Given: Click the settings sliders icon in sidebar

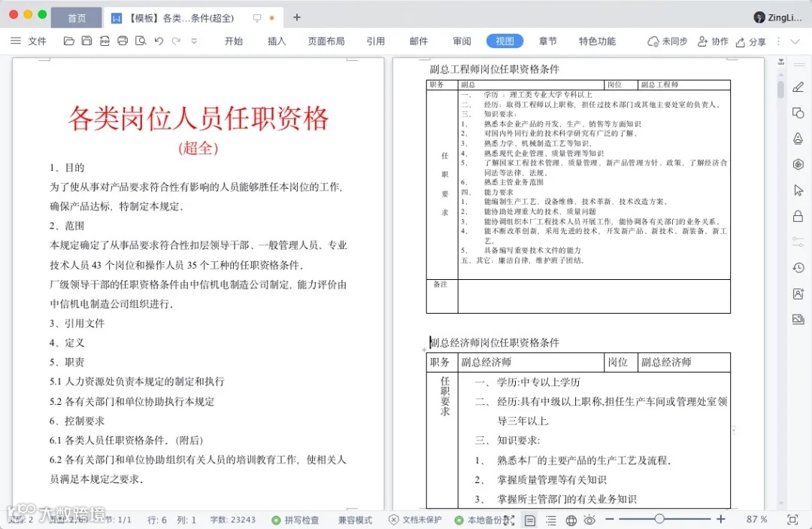Looking at the screenshot, I should coord(798,242).
